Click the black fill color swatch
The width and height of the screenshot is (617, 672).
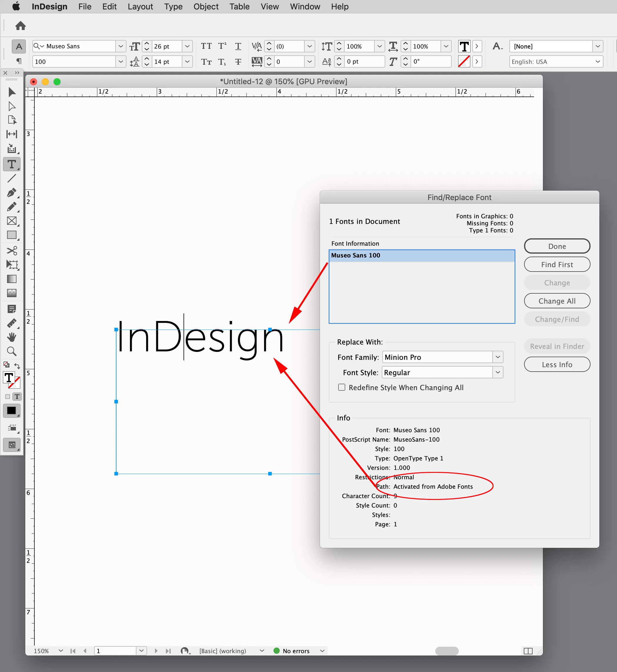coord(11,411)
